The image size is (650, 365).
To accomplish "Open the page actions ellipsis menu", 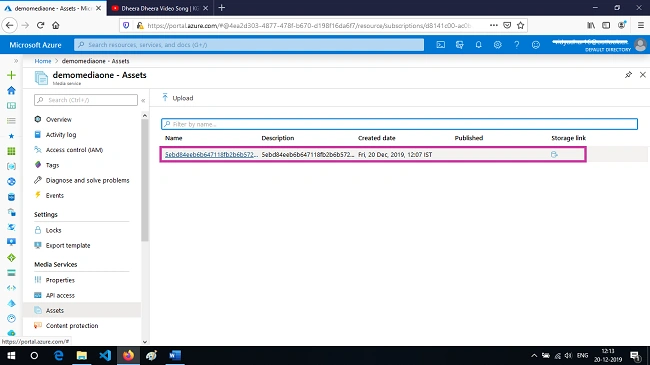I will click(493, 25).
